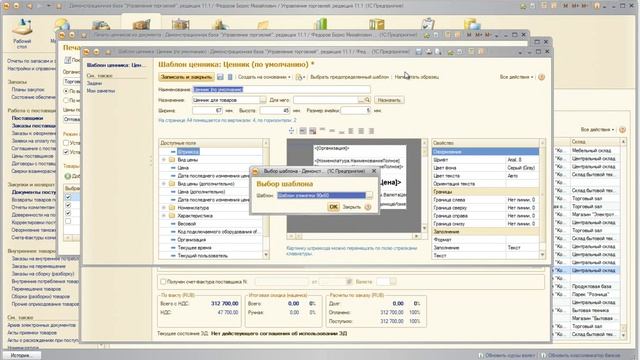The height and width of the screenshot is (360, 640).
Task: Click OK in Выбор шаблона dialog
Action: coord(333,207)
